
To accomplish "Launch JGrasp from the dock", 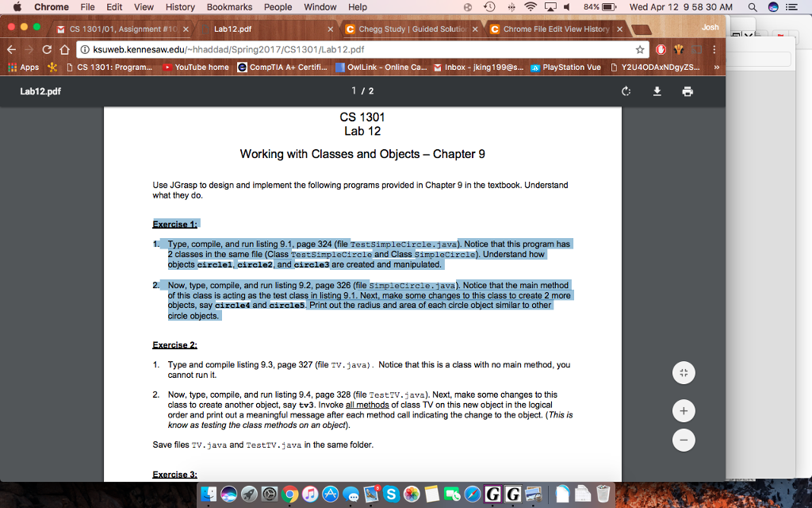I will click(492, 495).
